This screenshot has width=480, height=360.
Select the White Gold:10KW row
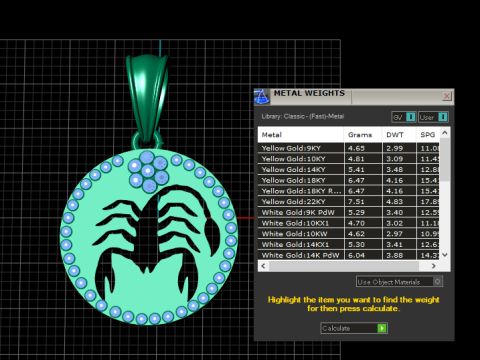pos(349,234)
